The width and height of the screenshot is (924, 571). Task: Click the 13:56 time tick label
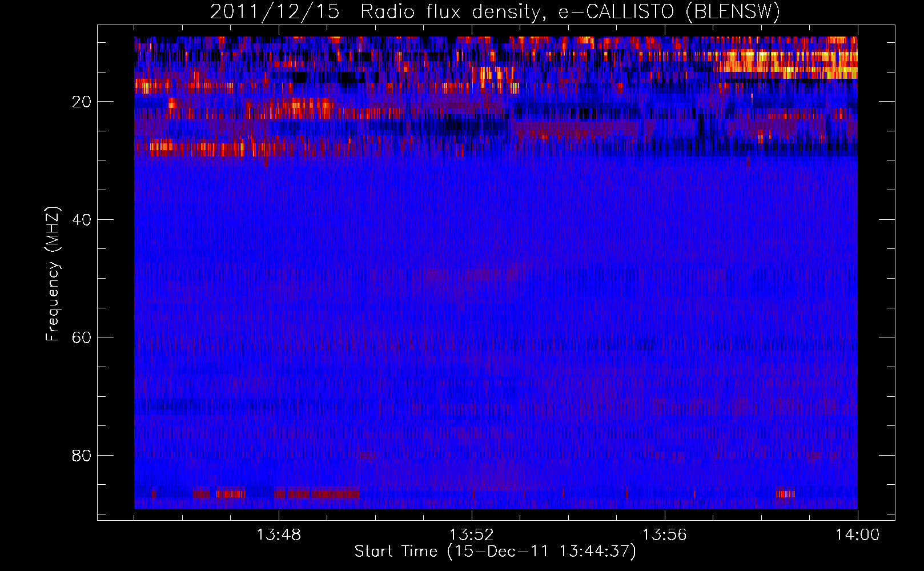coord(665,535)
